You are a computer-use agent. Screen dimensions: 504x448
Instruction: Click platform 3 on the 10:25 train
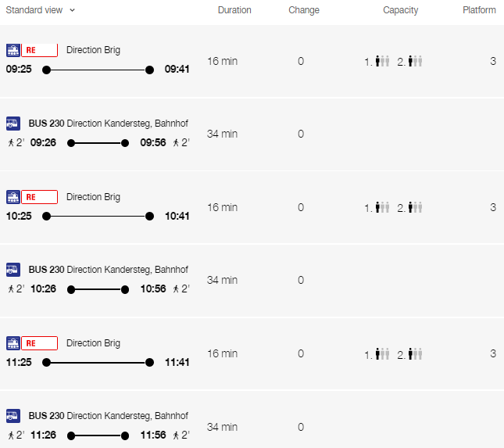(x=493, y=207)
